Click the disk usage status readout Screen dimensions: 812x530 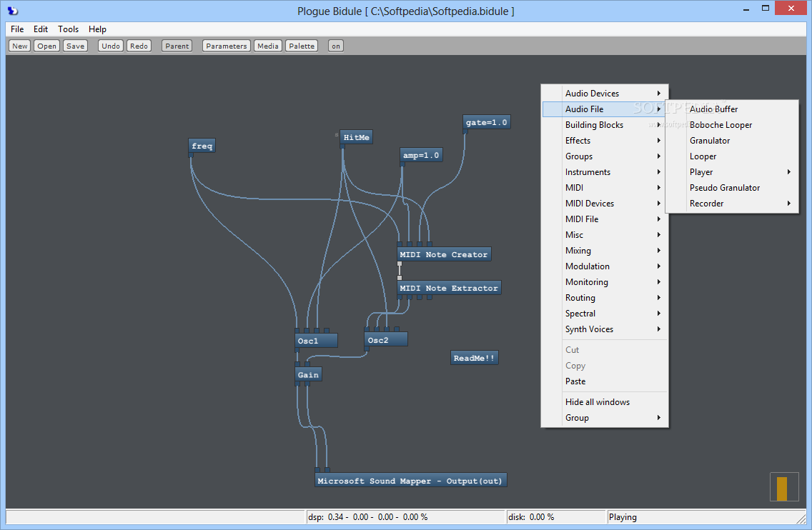tap(555, 517)
